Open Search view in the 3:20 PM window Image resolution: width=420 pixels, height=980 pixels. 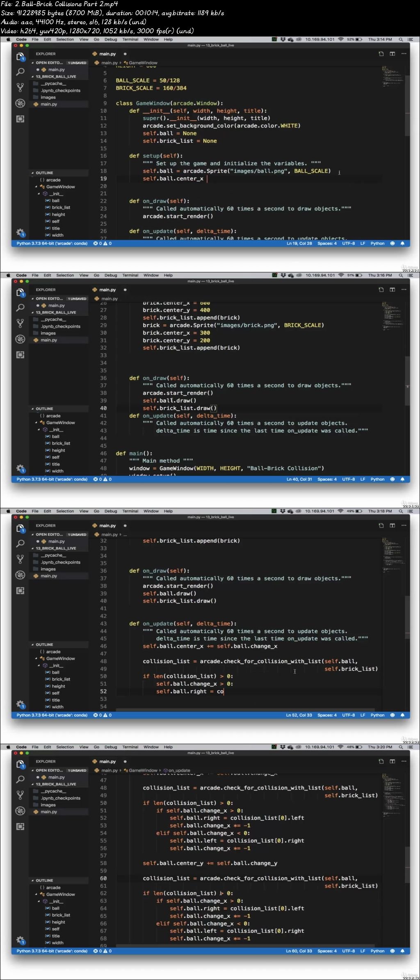pyautogui.click(x=20, y=779)
